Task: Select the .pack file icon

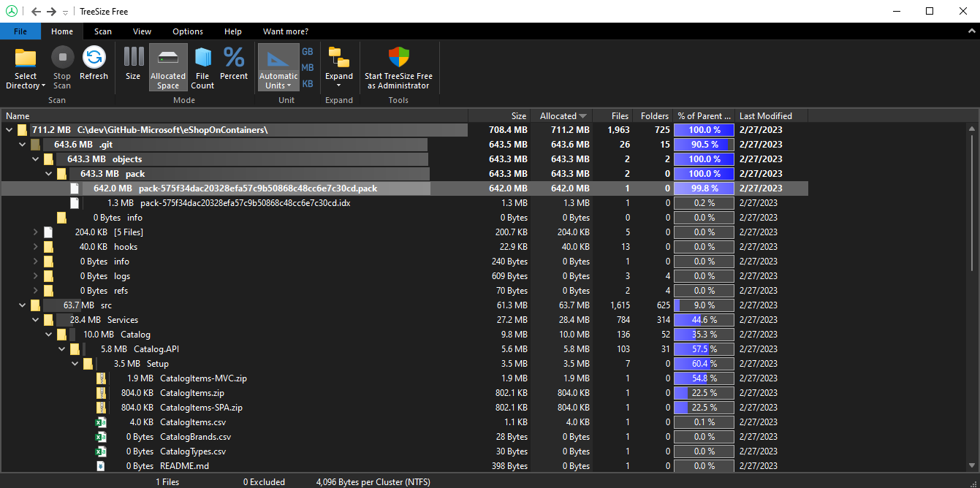Action: coord(75,188)
